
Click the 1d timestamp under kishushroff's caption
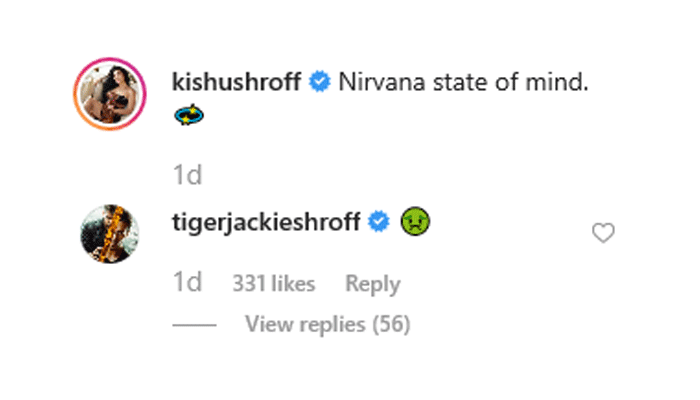187,176
